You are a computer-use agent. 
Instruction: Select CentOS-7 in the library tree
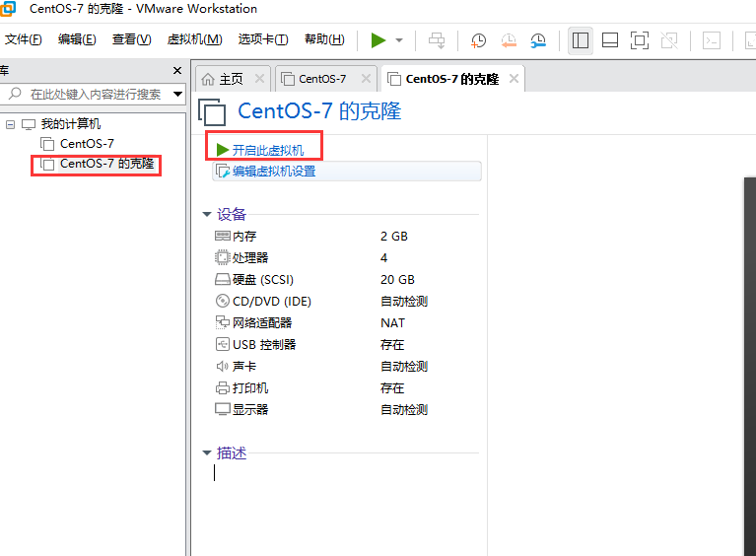(x=87, y=144)
